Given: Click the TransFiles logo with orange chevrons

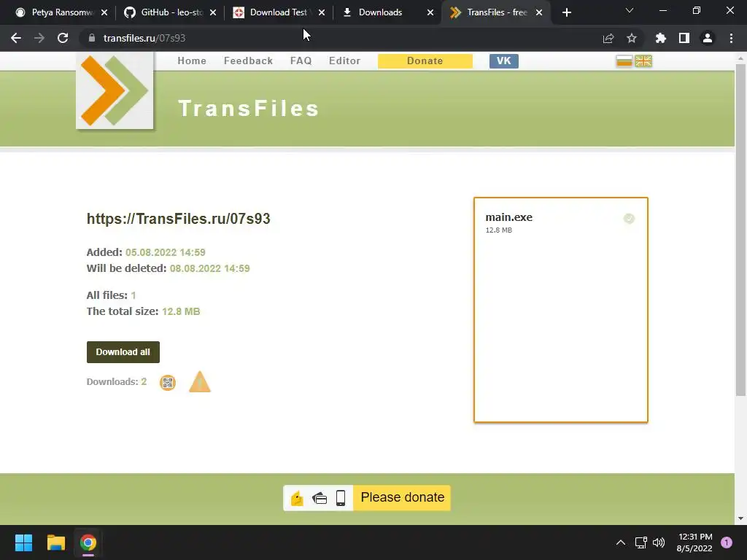Looking at the screenshot, I should point(115,90).
